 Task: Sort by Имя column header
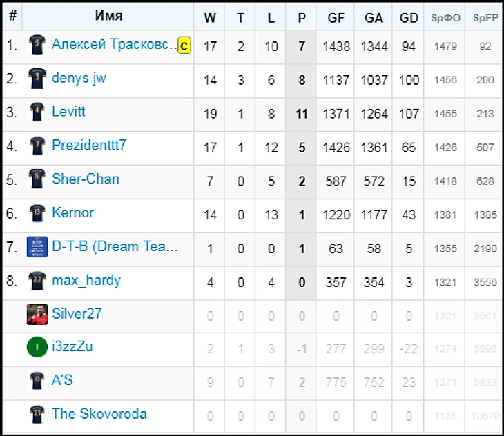tap(108, 17)
